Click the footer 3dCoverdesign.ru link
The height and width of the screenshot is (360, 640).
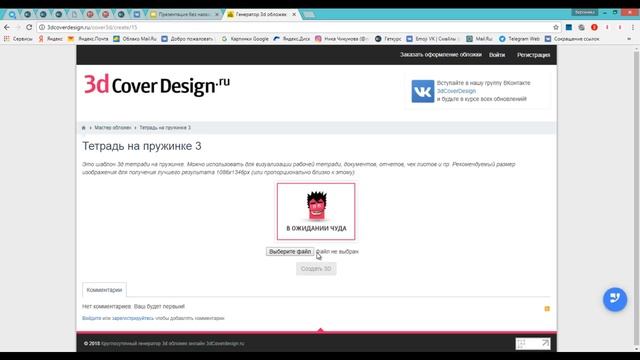click(225, 343)
